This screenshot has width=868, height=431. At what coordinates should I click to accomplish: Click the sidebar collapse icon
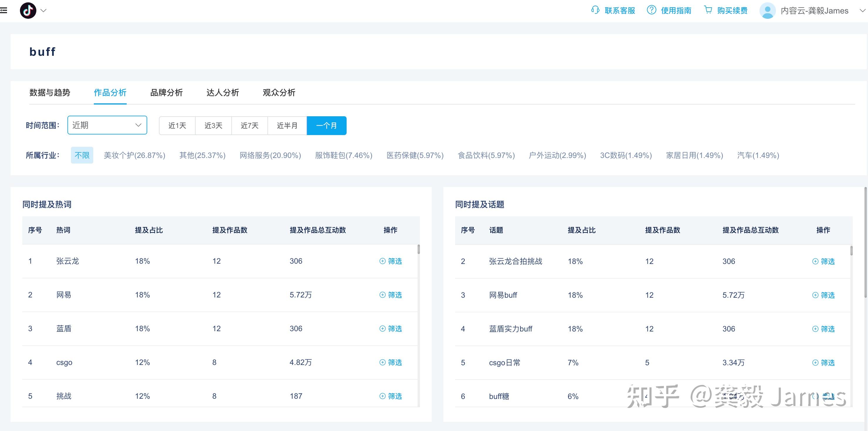(4, 10)
